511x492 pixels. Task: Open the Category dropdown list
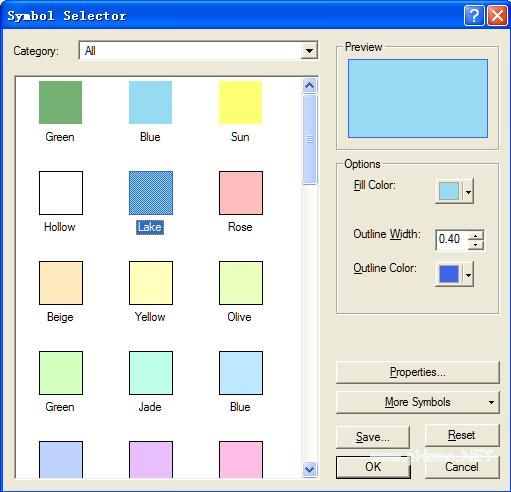pyautogui.click(x=309, y=51)
